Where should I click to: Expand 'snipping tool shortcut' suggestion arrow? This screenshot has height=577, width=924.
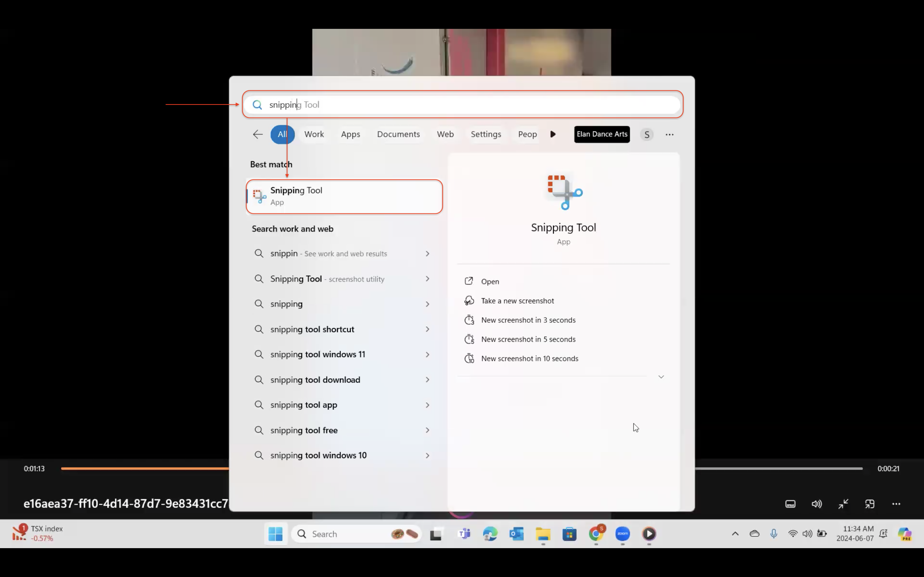pos(427,329)
